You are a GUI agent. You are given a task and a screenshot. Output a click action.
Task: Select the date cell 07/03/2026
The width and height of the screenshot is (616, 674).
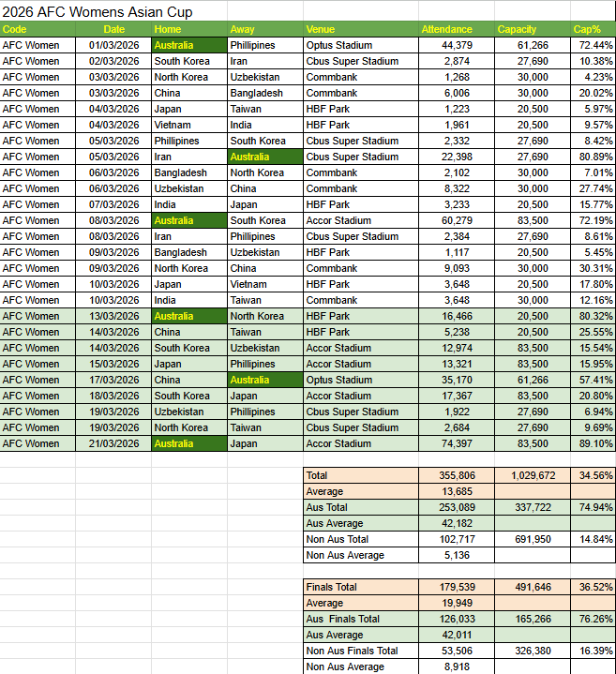click(113, 204)
